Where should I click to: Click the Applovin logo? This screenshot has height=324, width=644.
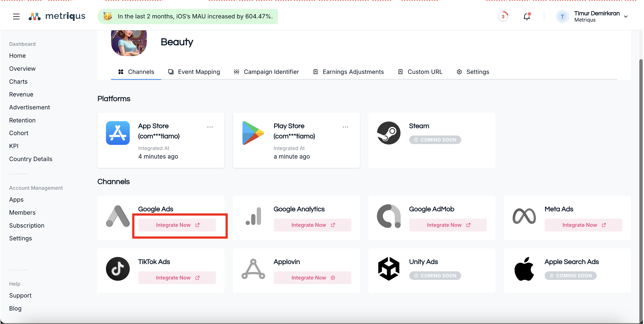click(x=253, y=269)
